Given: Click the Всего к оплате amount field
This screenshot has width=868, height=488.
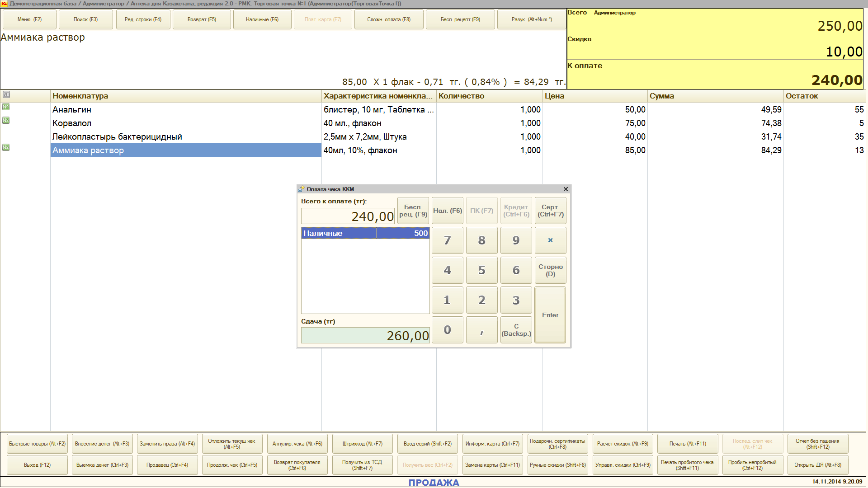Looking at the screenshot, I should tap(348, 216).
